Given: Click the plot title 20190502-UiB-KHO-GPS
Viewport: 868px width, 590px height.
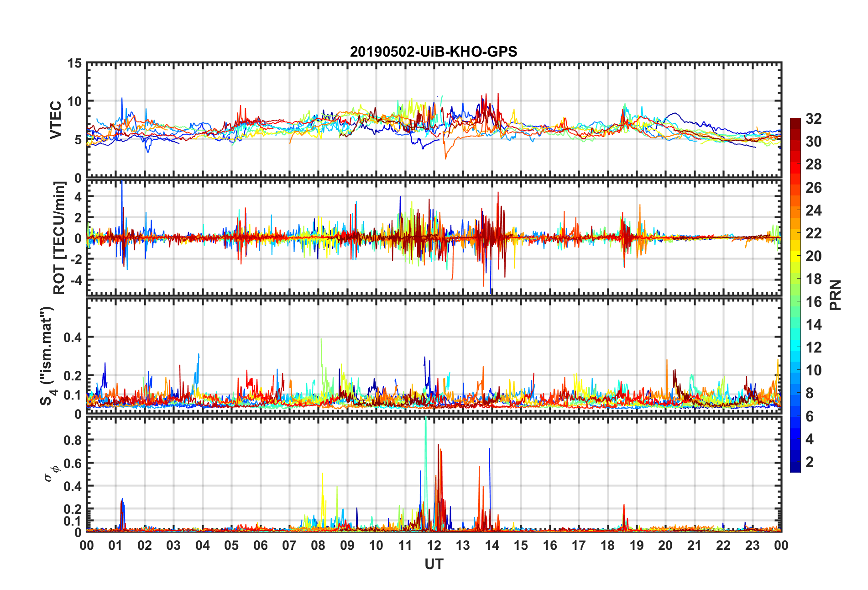Looking at the screenshot, I should tap(434, 52).
